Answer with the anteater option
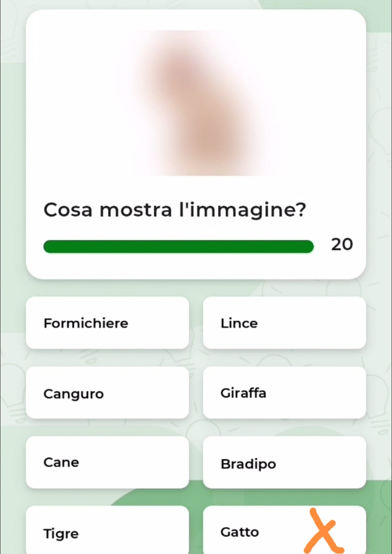This screenshot has width=392, height=554. (x=107, y=323)
